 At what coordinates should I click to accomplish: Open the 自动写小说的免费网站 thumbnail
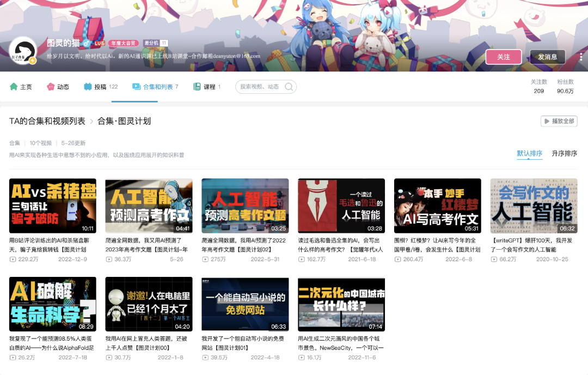[x=245, y=304]
